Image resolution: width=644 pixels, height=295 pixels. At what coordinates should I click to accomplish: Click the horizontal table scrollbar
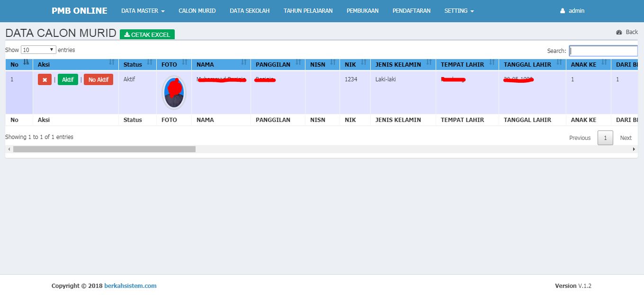point(104,149)
